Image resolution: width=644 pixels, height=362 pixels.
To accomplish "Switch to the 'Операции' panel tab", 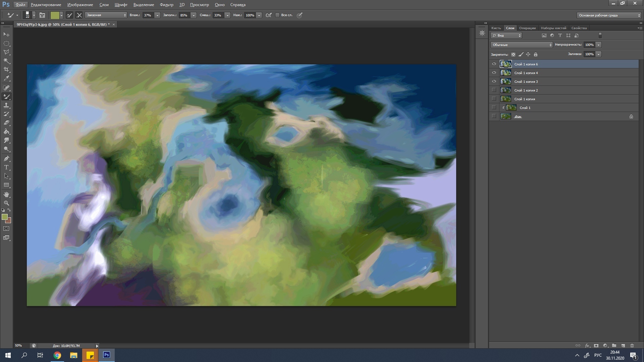I will pos(527,28).
